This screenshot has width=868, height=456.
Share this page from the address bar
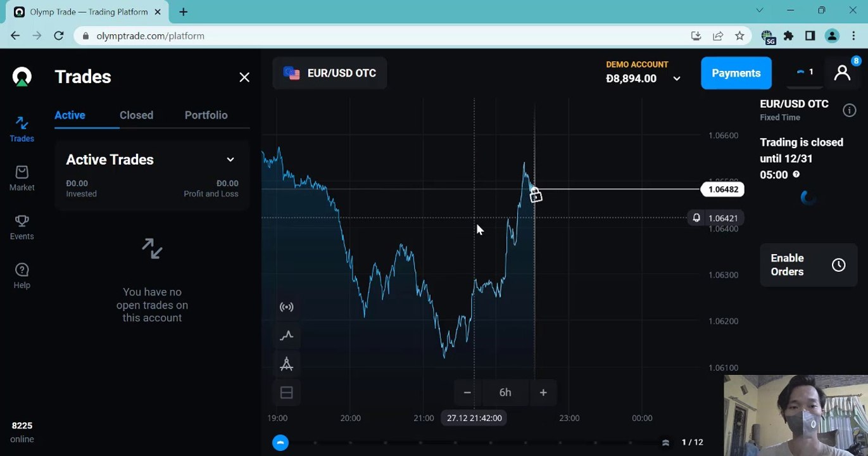(718, 36)
